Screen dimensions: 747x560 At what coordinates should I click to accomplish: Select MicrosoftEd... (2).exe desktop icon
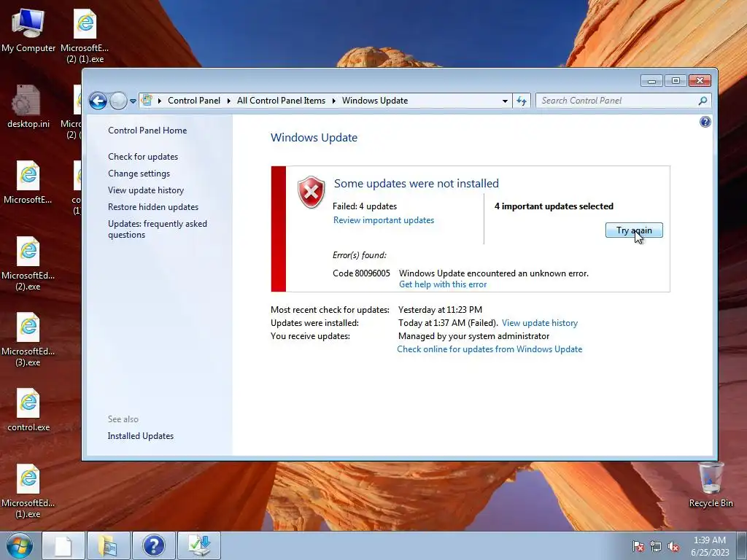click(28, 263)
